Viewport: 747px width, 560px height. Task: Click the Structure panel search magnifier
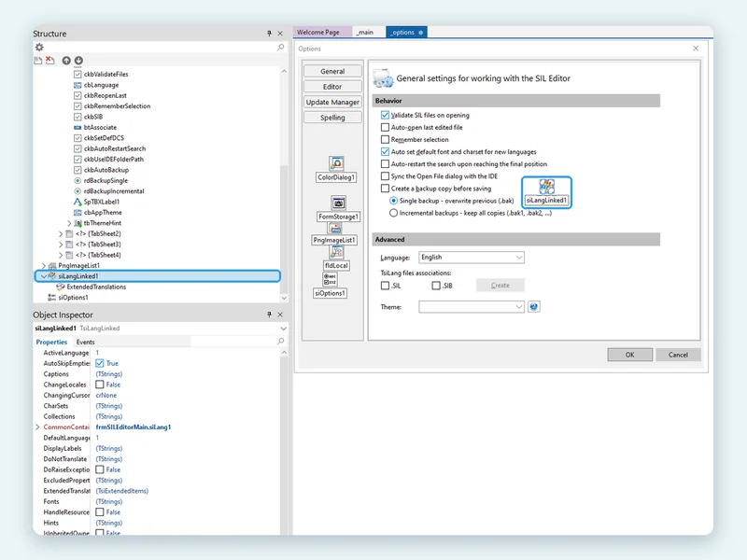tap(281, 48)
